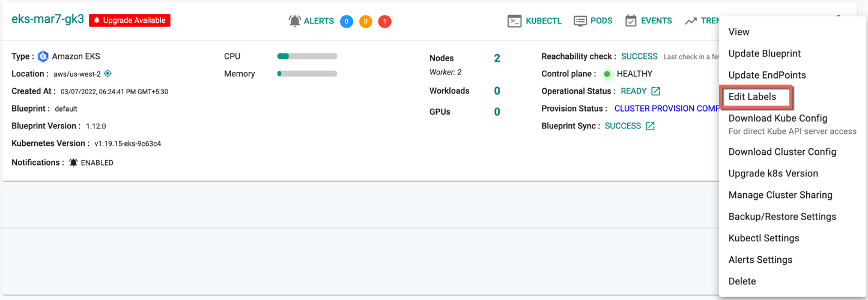The image size is (868, 300).
Task: Click the location target icon by aws/us-west-2
Action: coord(108,74)
